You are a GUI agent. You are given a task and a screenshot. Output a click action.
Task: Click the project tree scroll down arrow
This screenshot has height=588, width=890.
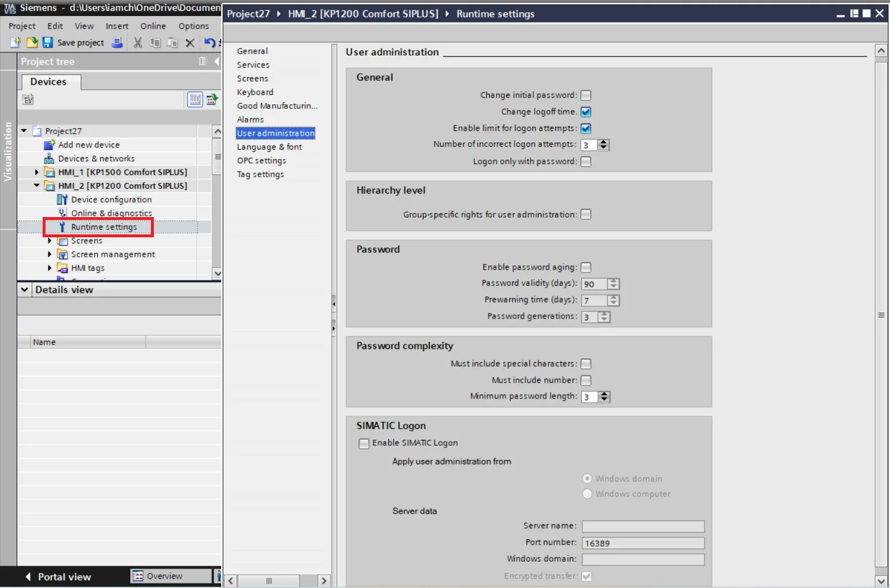[217, 273]
